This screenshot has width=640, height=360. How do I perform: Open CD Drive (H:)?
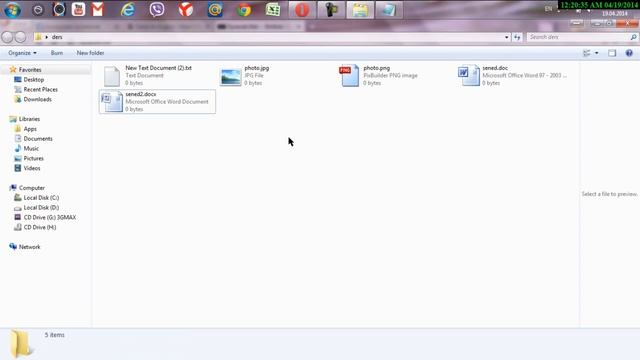tap(40, 227)
